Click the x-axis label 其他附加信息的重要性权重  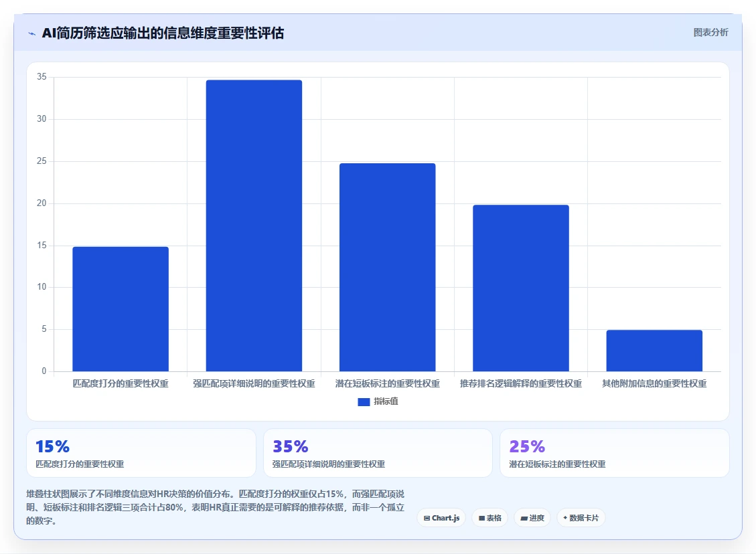(654, 383)
